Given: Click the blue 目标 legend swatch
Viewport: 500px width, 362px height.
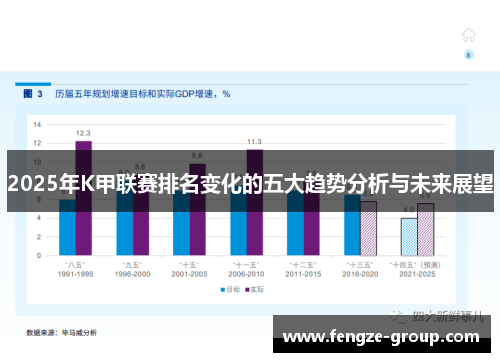Looking at the screenshot, I should (x=223, y=290).
